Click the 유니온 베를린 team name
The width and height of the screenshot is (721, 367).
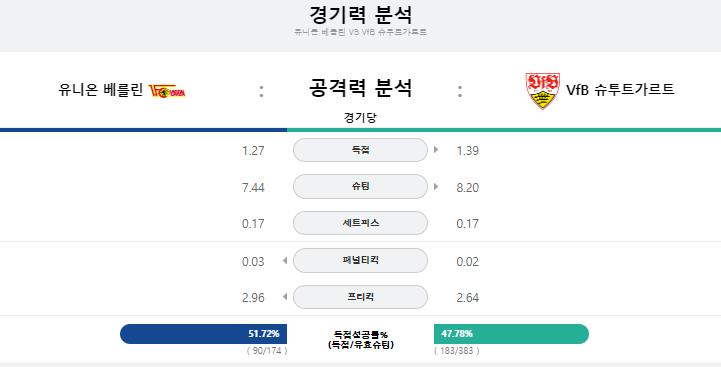101,90
